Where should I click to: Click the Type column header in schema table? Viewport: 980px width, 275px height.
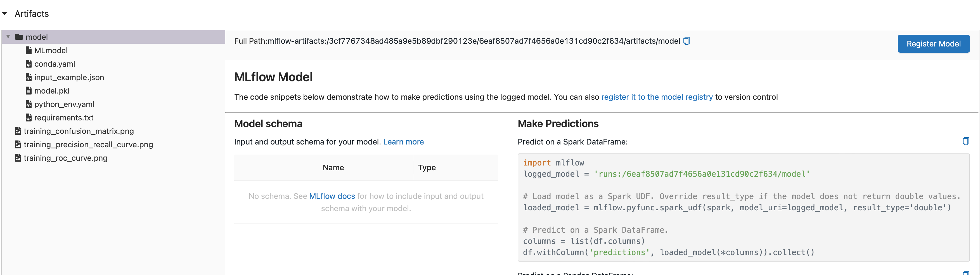[427, 167]
